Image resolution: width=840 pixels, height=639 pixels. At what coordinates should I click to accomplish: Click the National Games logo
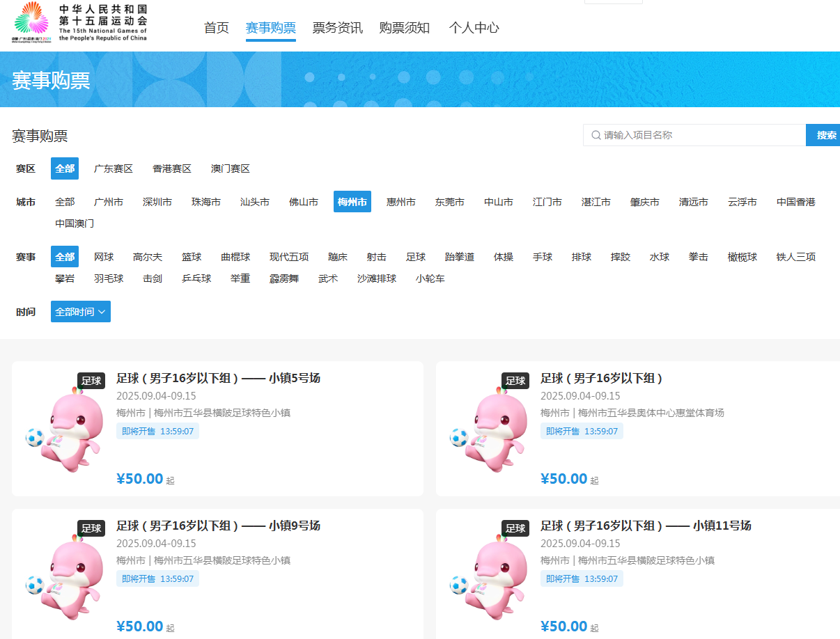tap(80, 24)
